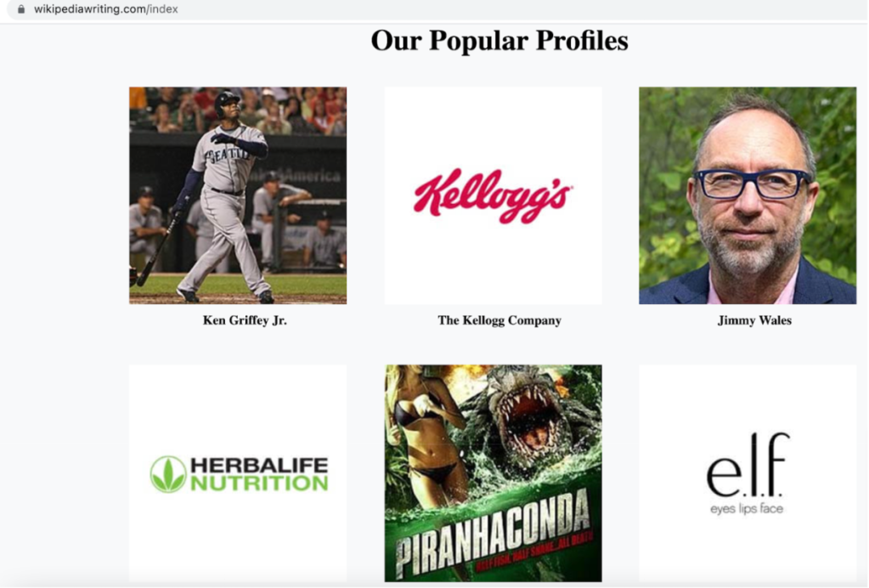Open the Piranhaconda movie poster
The image size is (869, 588).
click(x=494, y=473)
